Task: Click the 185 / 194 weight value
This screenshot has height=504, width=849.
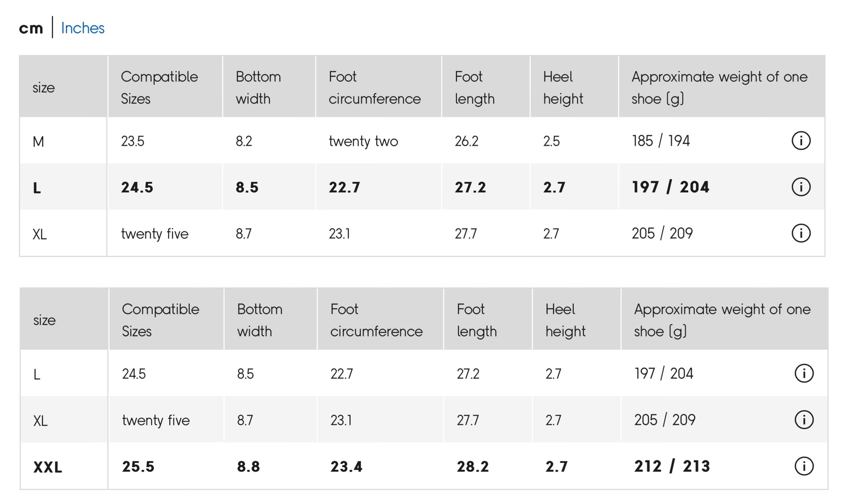Action: pos(660,141)
